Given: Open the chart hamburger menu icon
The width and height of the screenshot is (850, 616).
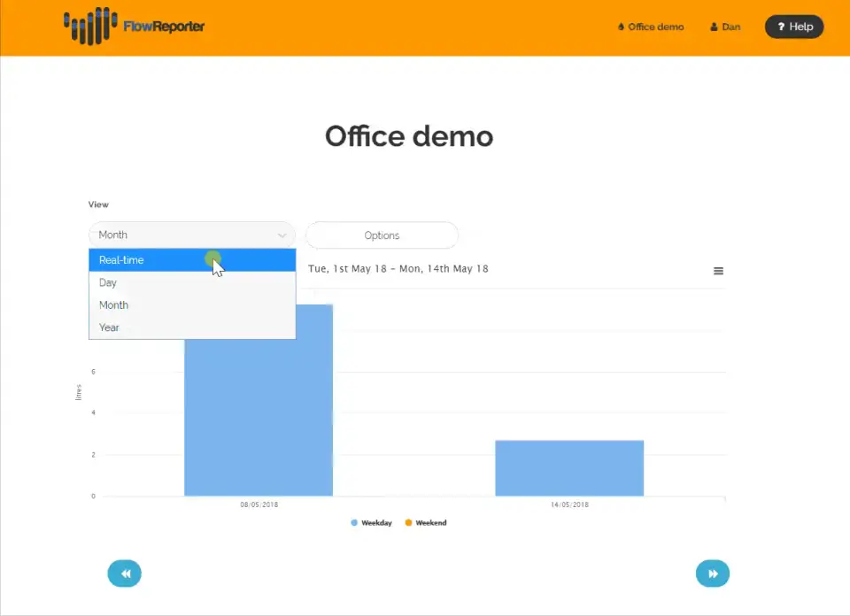Looking at the screenshot, I should 718,271.
